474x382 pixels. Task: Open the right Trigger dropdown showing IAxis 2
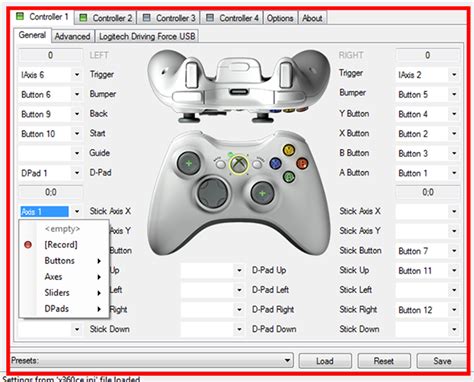coord(428,75)
